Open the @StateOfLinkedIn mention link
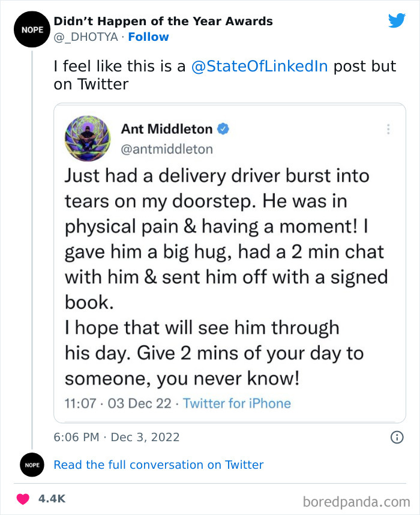The height and width of the screenshot is (515, 420). 259,66
